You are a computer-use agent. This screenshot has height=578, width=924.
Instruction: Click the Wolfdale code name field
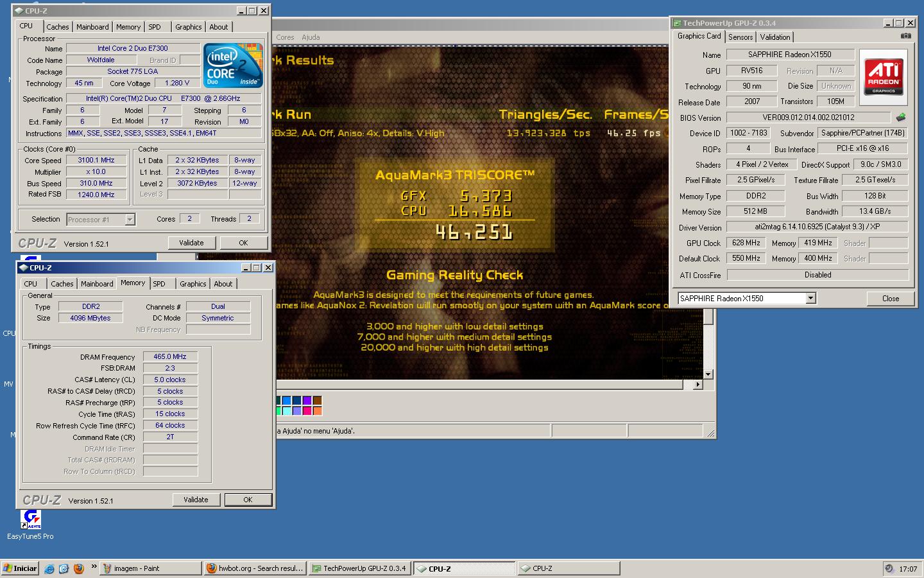101,60
